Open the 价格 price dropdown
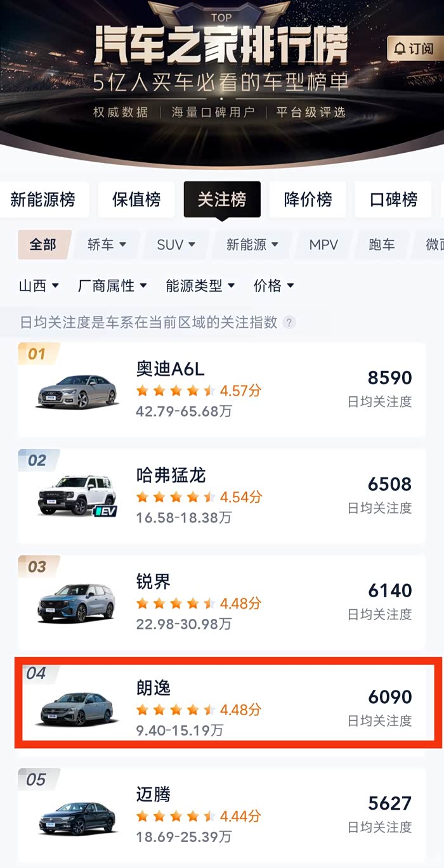The image size is (444, 868). pos(274,286)
